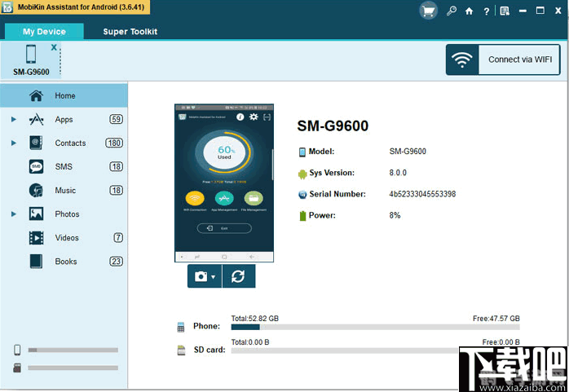This screenshot has width=569, height=392.
Task: Click the house icon in title bar
Action: click(x=469, y=11)
